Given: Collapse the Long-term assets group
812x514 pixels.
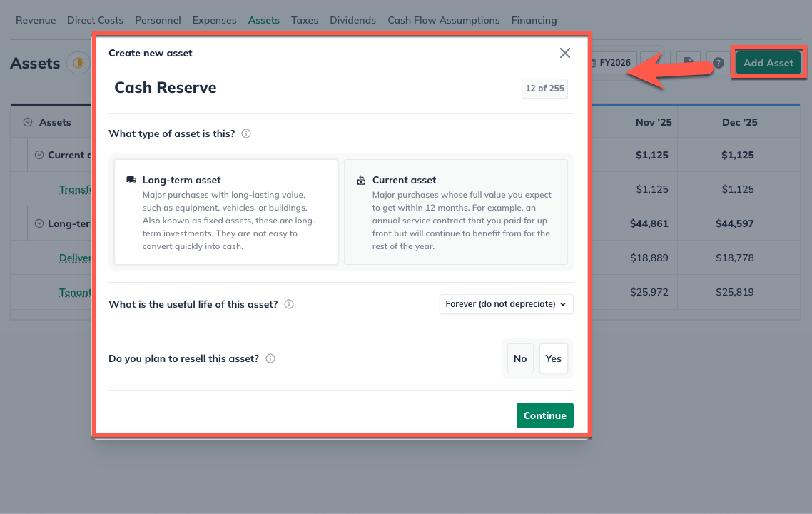Looking at the screenshot, I should coord(39,223).
